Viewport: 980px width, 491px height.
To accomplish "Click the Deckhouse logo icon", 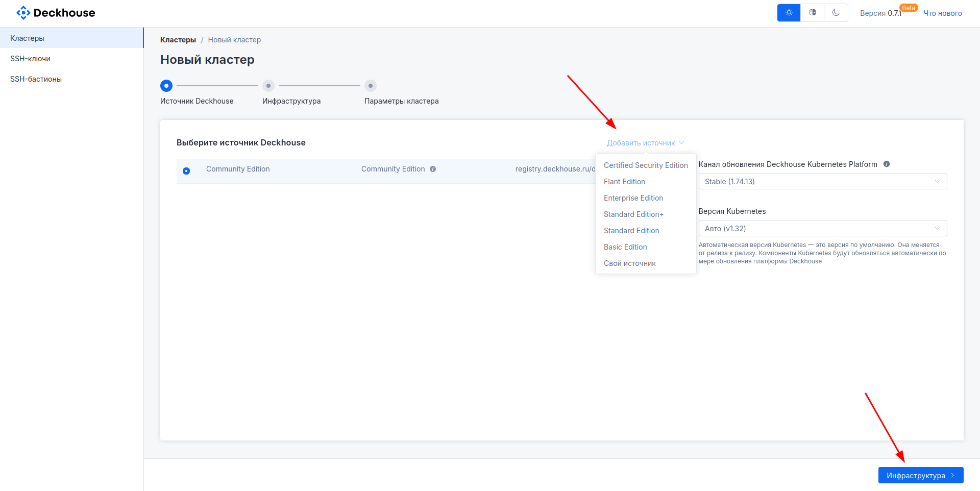I will (23, 13).
